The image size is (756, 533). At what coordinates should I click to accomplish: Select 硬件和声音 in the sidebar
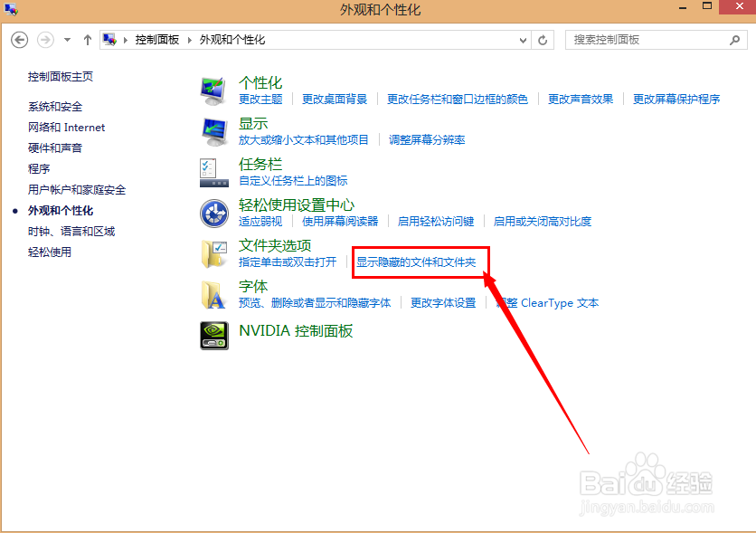pos(56,148)
